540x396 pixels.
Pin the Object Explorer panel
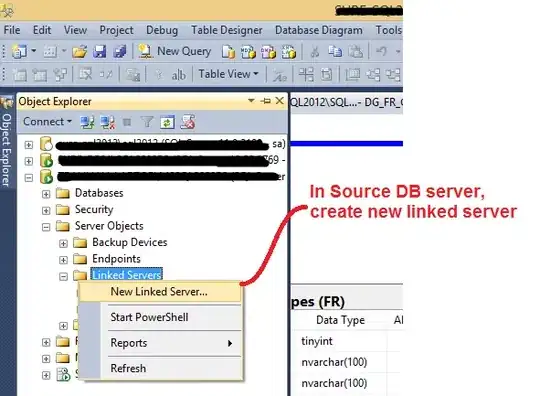pyautogui.click(x=266, y=101)
